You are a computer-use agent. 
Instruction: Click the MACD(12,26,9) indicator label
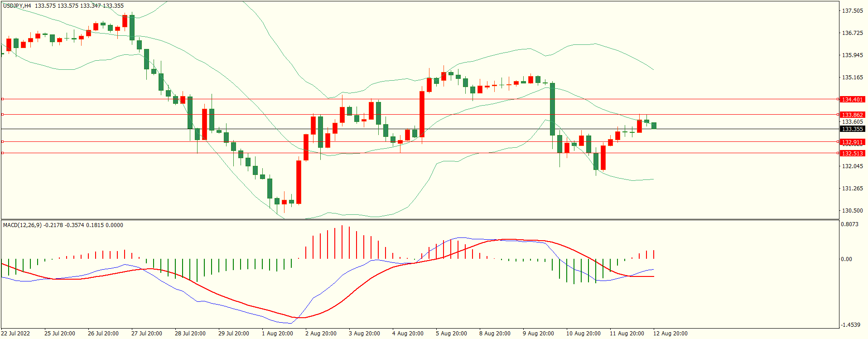tap(22, 225)
